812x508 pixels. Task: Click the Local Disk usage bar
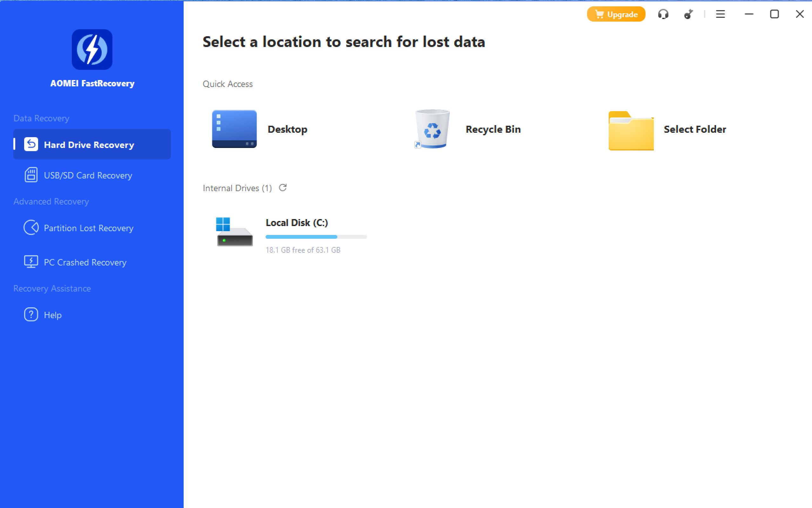pyautogui.click(x=316, y=237)
